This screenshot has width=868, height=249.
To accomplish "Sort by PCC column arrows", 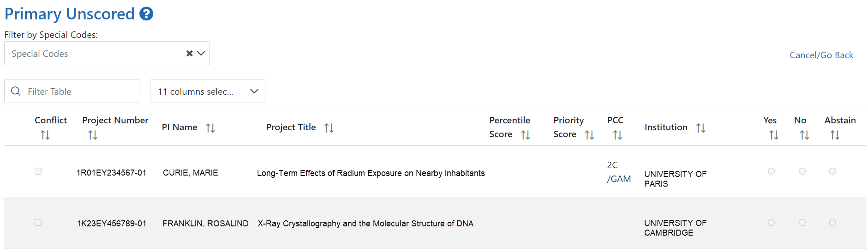I will click(x=618, y=135).
